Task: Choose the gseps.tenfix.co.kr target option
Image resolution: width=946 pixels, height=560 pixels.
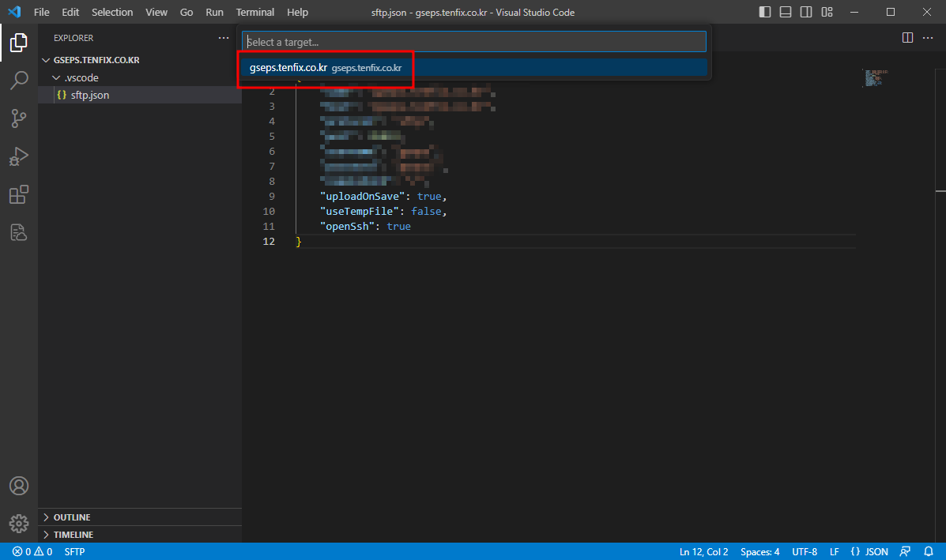Action: pos(474,67)
